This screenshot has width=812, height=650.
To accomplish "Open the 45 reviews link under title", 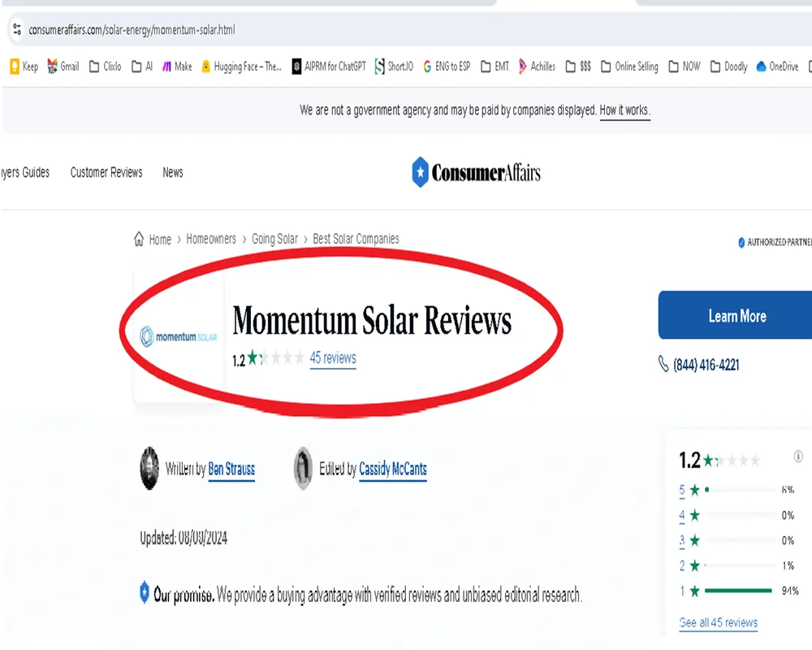I will click(332, 357).
